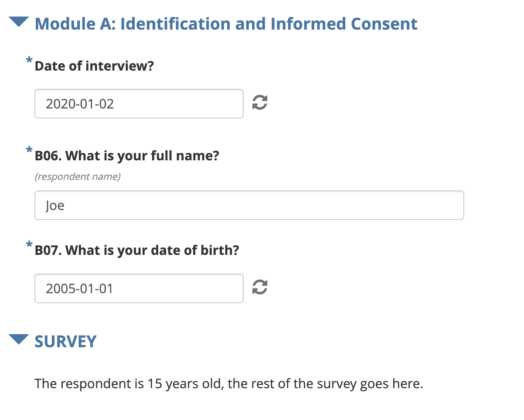
Task: Click the "B07. What is your date of birth?" label
Action: (137, 251)
